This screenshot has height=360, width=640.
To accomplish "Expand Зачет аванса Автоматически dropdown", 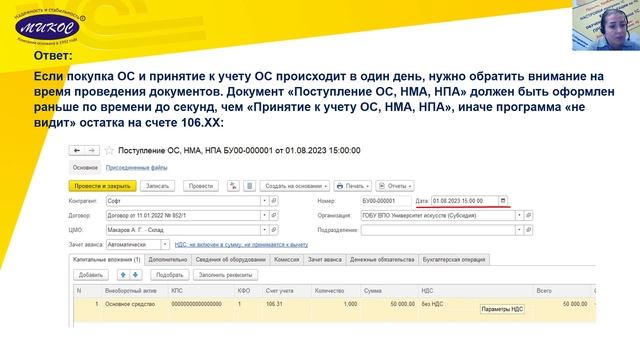I will point(165,244).
